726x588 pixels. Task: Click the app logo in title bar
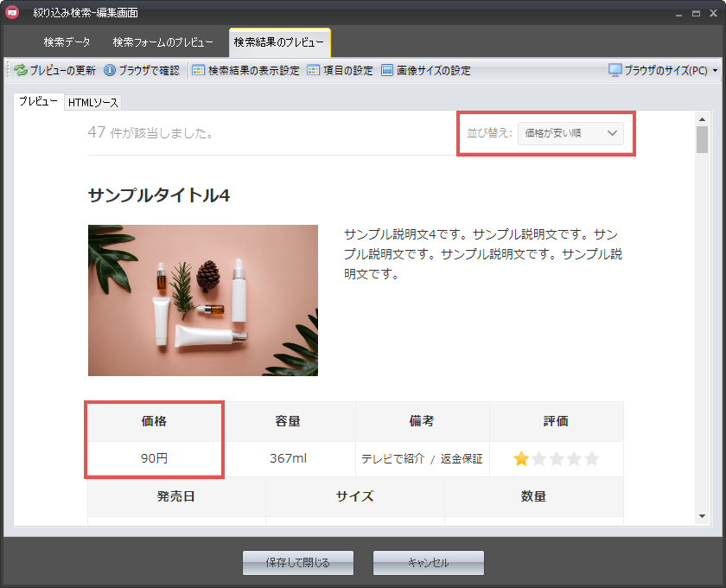(x=12, y=12)
